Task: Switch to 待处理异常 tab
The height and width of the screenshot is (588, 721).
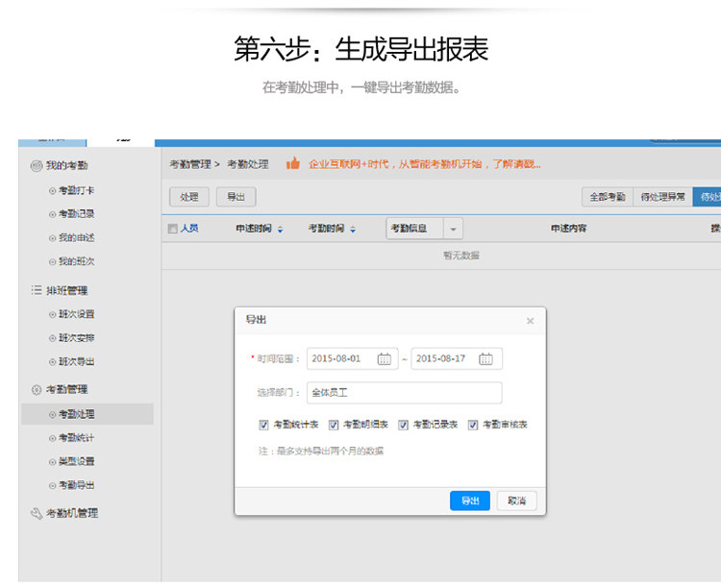Action: point(662,197)
